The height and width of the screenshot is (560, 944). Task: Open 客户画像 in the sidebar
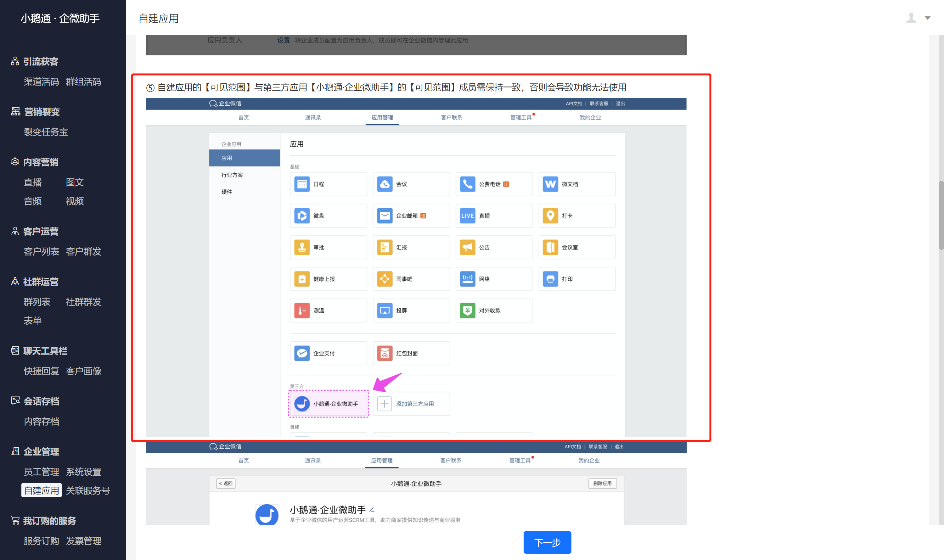pos(83,371)
